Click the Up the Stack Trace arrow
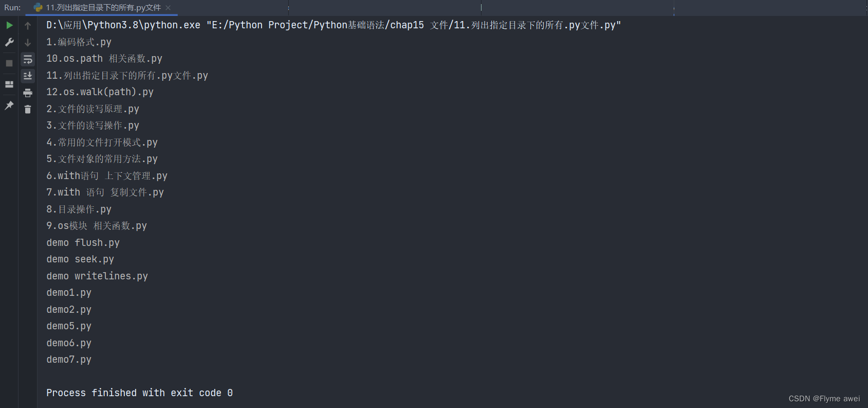The width and height of the screenshot is (868, 408). tap(28, 25)
